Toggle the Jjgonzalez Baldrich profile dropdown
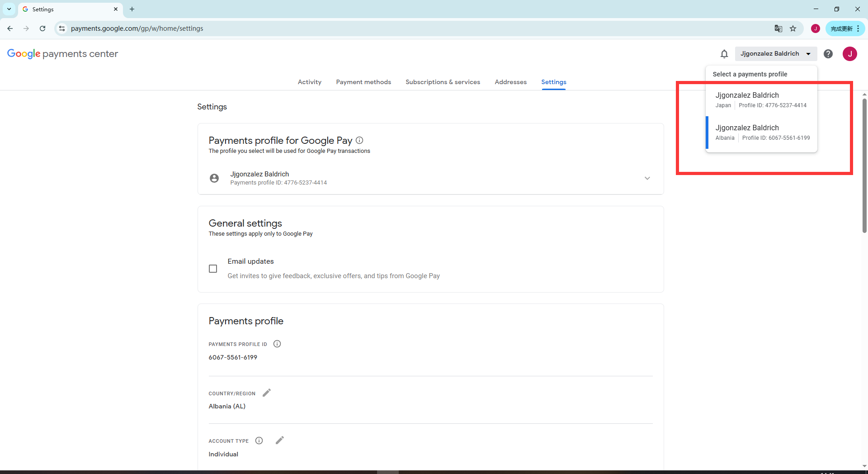 [776, 54]
